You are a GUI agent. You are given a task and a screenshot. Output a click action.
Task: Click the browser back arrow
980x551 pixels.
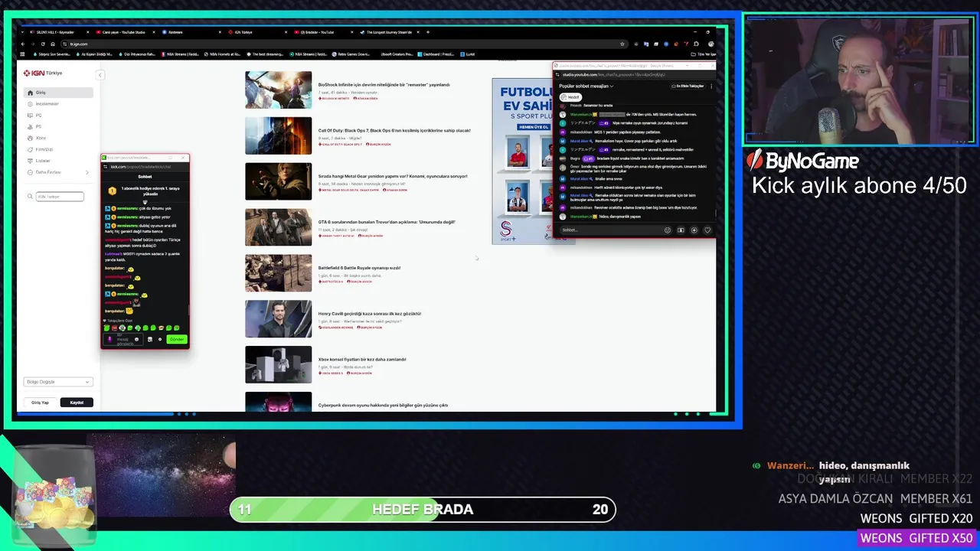pos(23,44)
